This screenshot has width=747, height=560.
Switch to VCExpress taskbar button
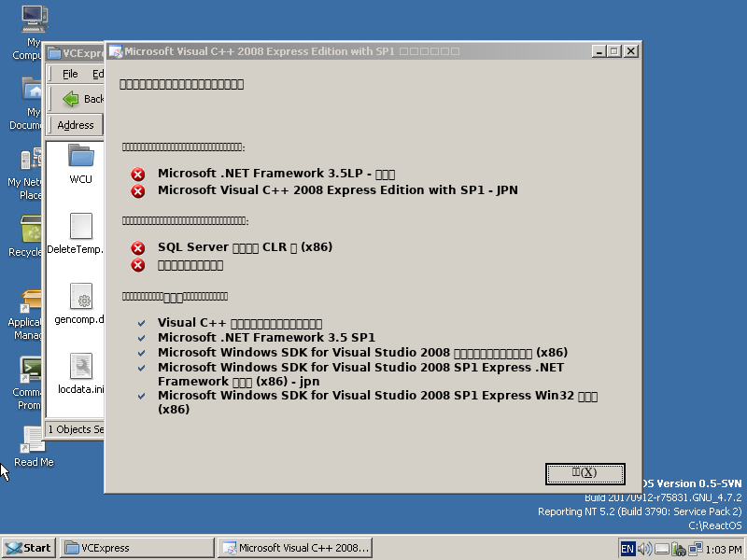pyautogui.click(x=137, y=548)
